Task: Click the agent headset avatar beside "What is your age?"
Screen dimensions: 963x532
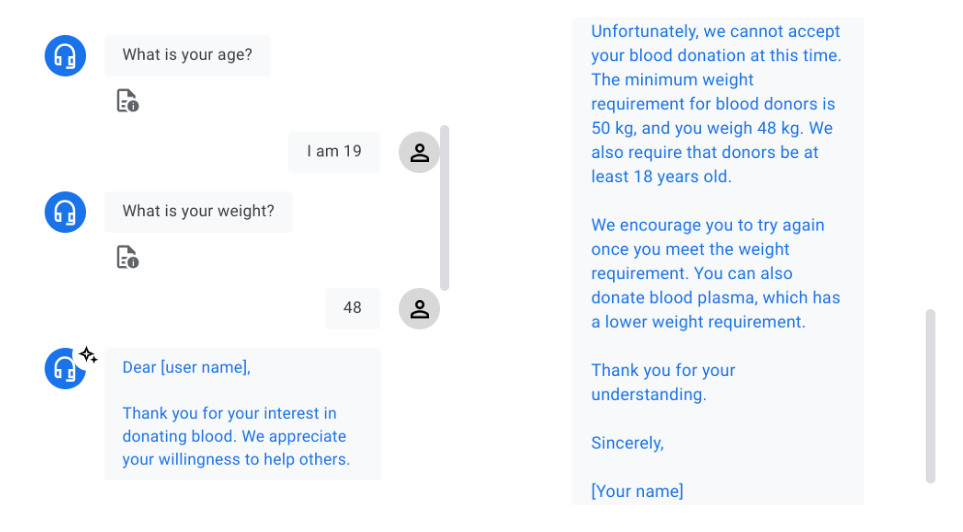Action: point(65,55)
